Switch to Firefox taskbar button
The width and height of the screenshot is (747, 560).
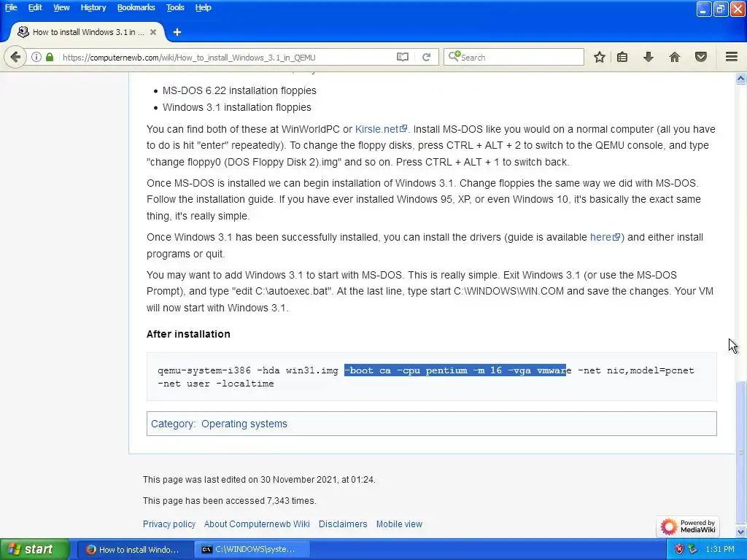pyautogui.click(x=135, y=550)
